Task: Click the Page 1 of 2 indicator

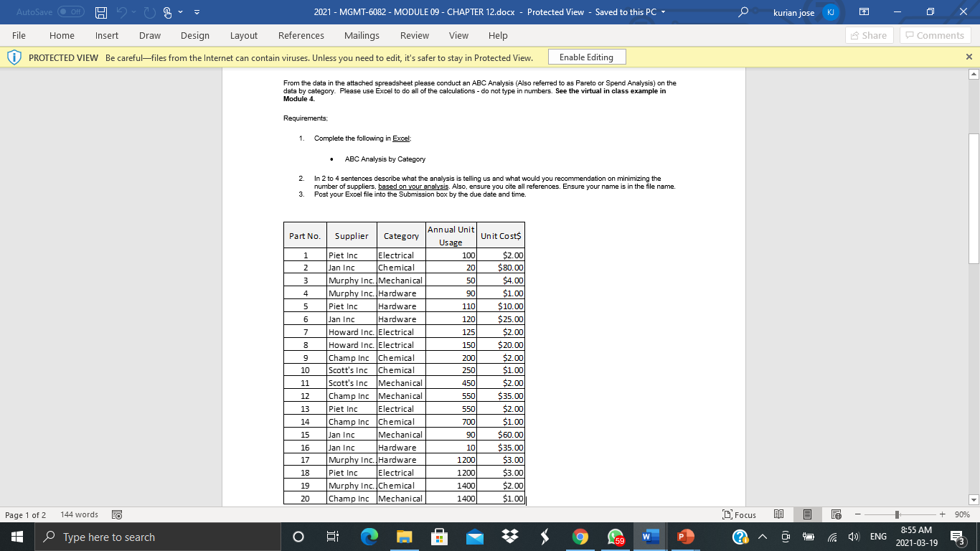Action: coord(26,514)
